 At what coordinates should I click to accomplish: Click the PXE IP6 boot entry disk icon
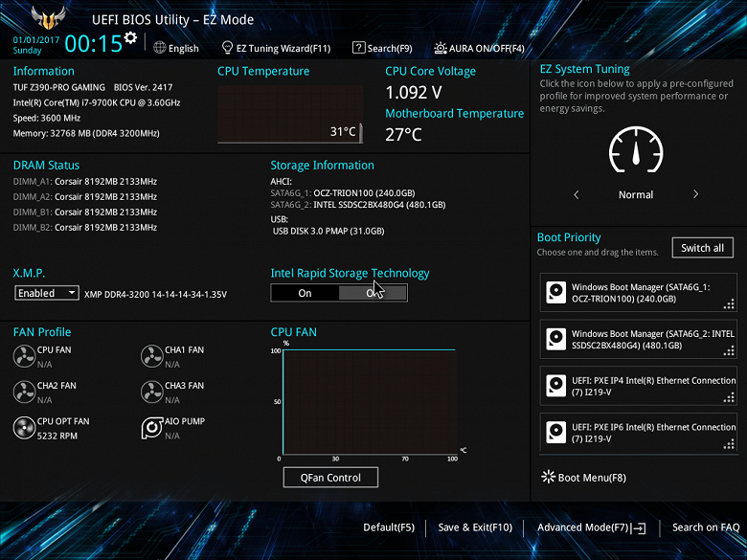(556, 433)
